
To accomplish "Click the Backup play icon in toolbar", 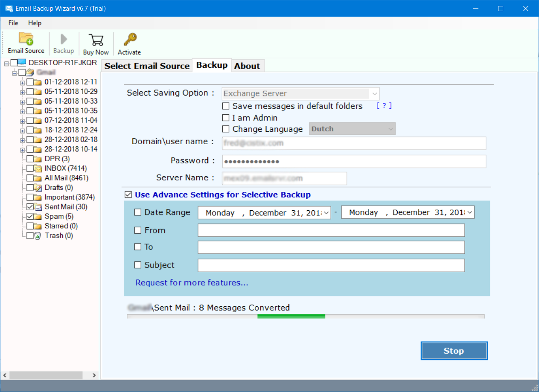I will click(x=64, y=39).
